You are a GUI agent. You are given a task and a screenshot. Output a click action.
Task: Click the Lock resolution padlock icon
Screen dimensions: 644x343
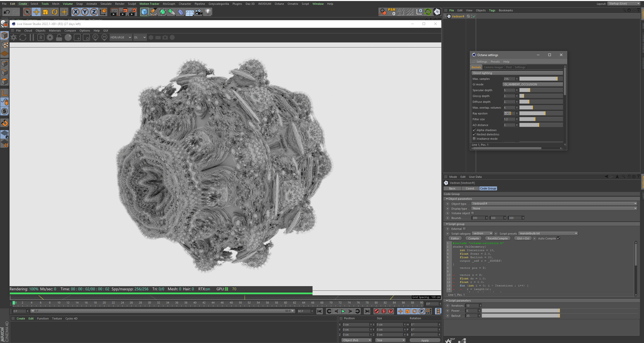click(x=59, y=38)
